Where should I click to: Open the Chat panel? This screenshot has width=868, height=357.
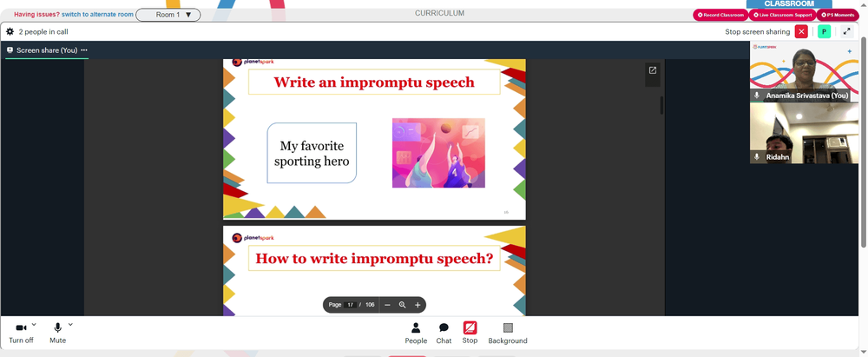coord(444,334)
